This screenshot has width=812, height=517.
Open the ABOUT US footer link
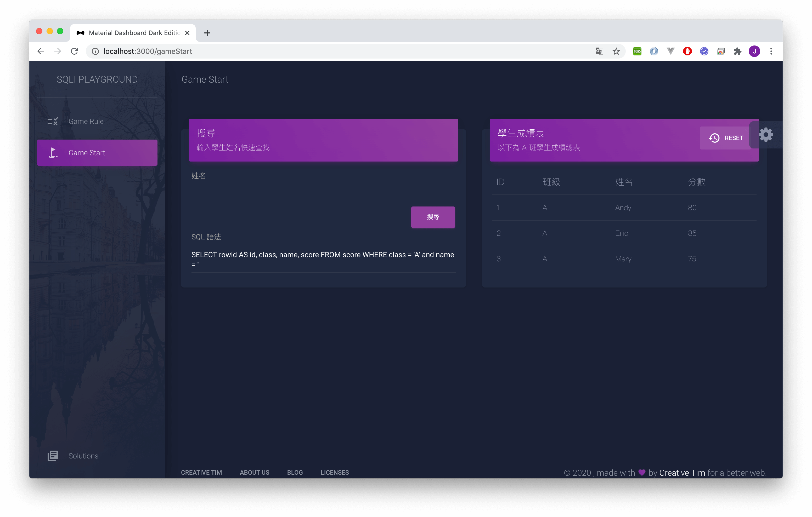(254, 473)
